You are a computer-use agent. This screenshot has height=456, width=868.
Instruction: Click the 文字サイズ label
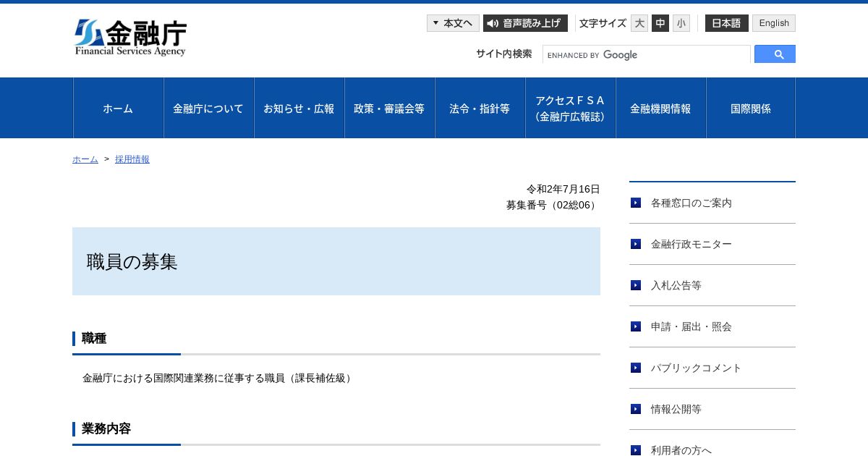pyautogui.click(x=603, y=23)
